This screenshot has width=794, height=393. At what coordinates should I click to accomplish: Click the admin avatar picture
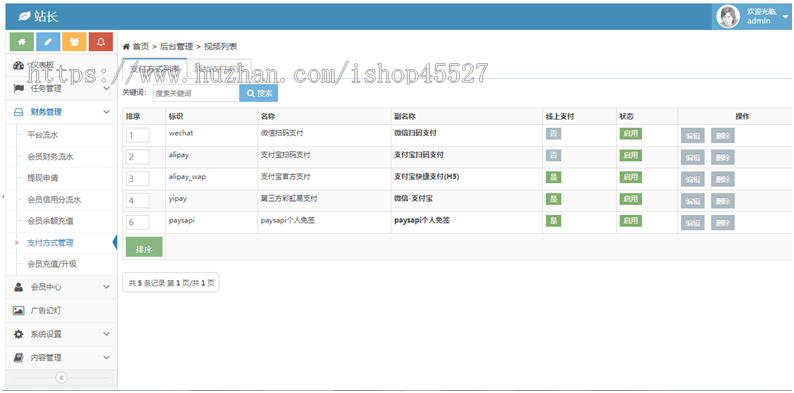(x=728, y=17)
